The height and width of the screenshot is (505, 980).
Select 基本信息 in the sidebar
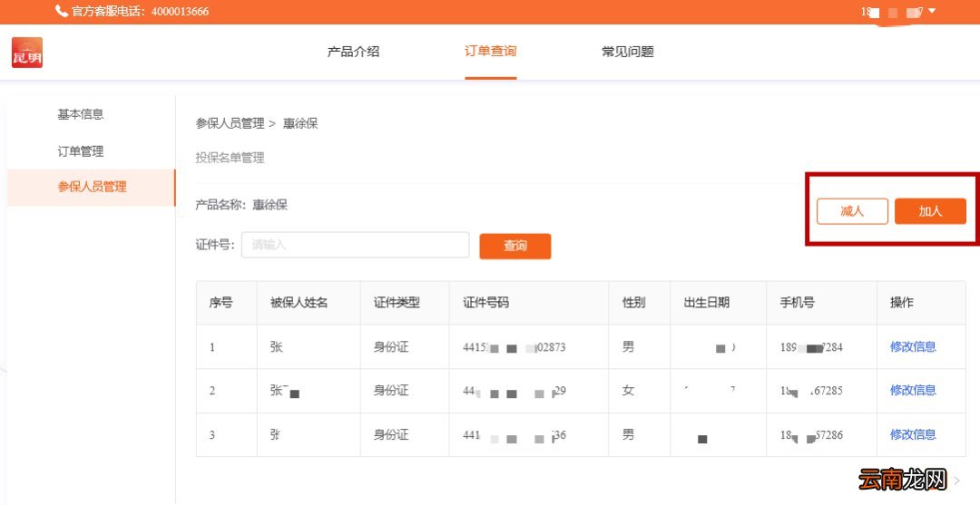pos(81,114)
